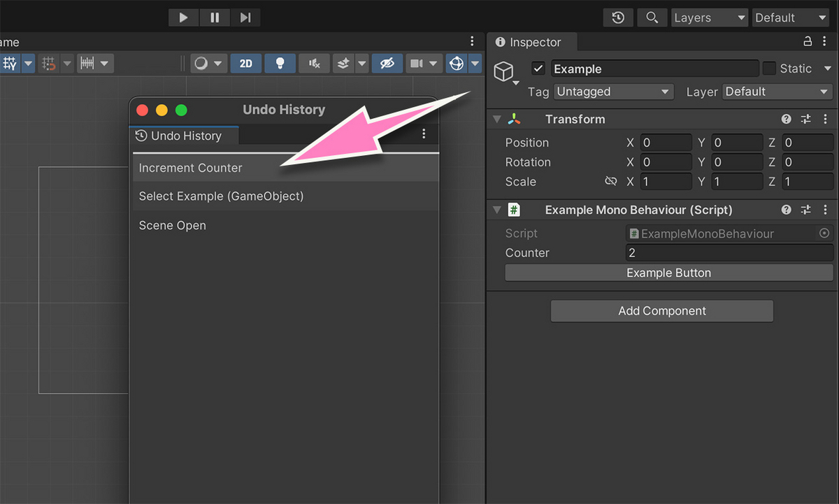Open the Example Mono Behaviour three-dot menu
Screen dimensions: 839x504
[x=825, y=210]
